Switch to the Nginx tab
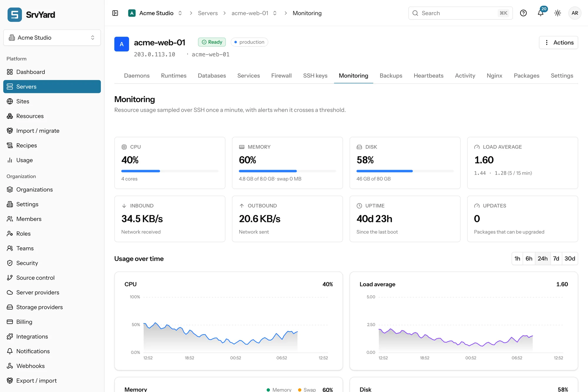Screen dimensions: 588x392 (x=495, y=76)
